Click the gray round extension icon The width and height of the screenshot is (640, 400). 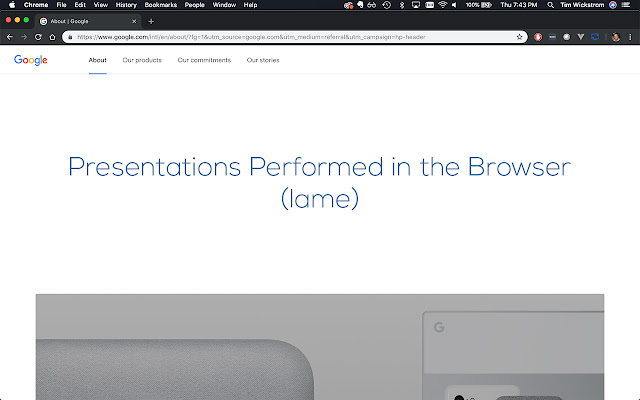pos(567,37)
